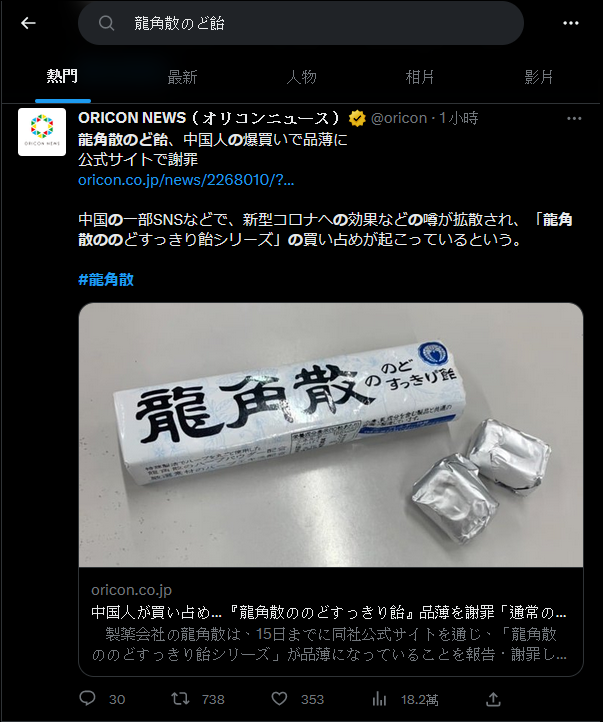The height and width of the screenshot is (722, 603).
Task: Open the 影片 tab
Action: point(539,77)
